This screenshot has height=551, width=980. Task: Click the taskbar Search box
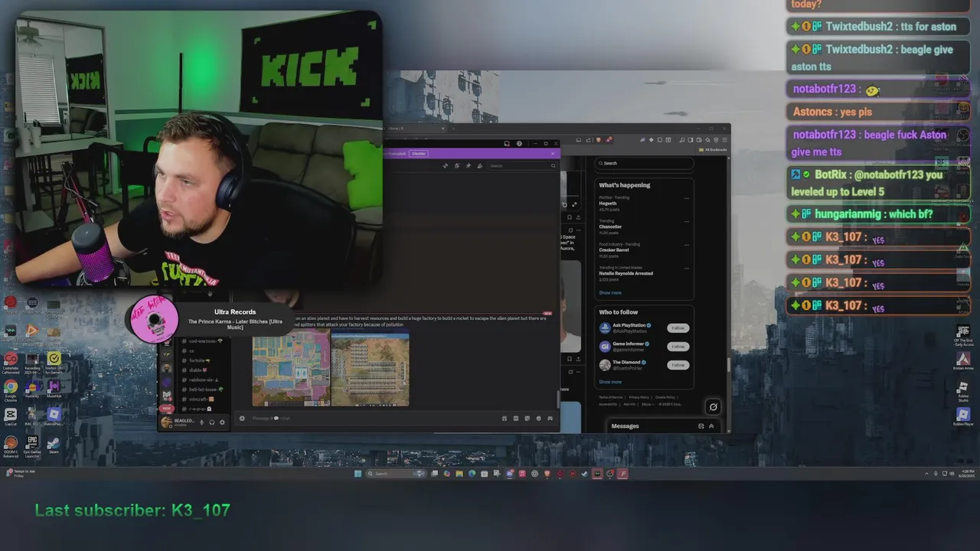click(x=396, y=474)
